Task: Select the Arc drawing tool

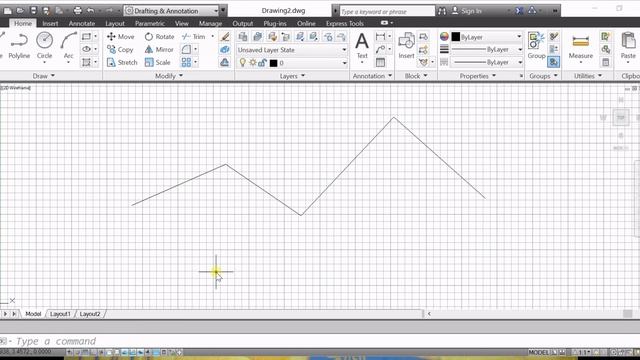Action: (68, 46)
